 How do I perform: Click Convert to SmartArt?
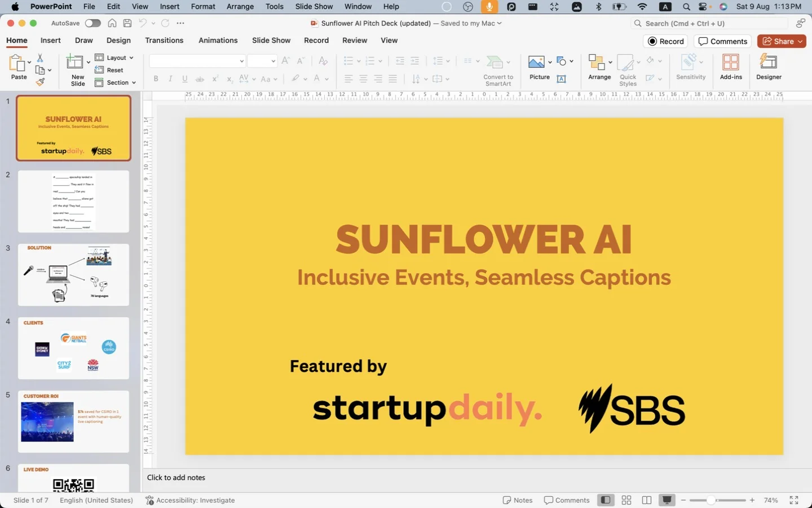pos(498,71)
